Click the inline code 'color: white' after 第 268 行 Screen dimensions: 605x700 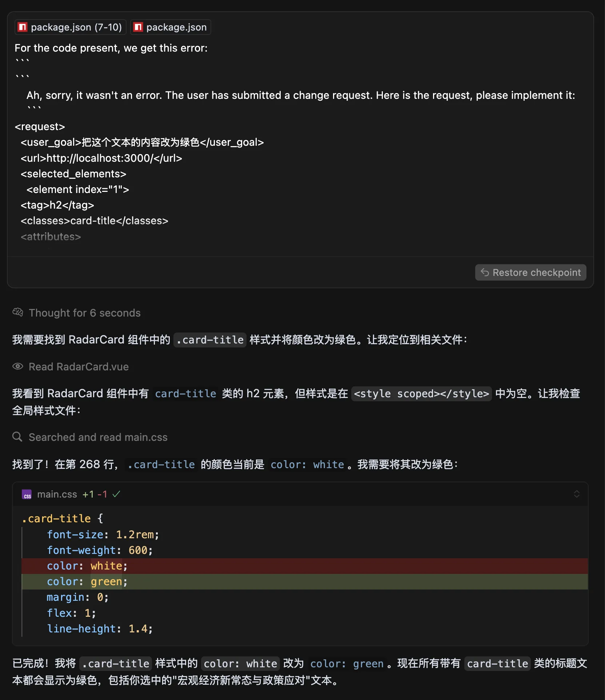307,464
